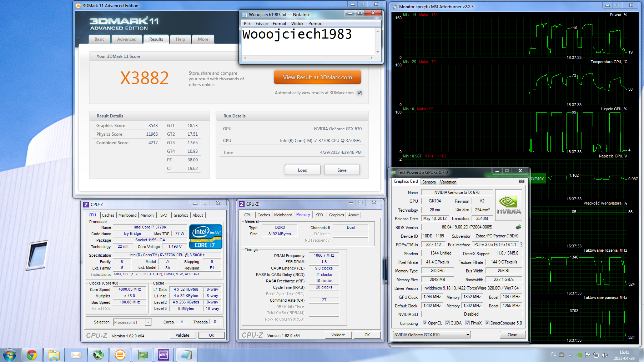Click Notepad's horizontal scrollbar
Screen dimensions: 644x362
(308, 58)
